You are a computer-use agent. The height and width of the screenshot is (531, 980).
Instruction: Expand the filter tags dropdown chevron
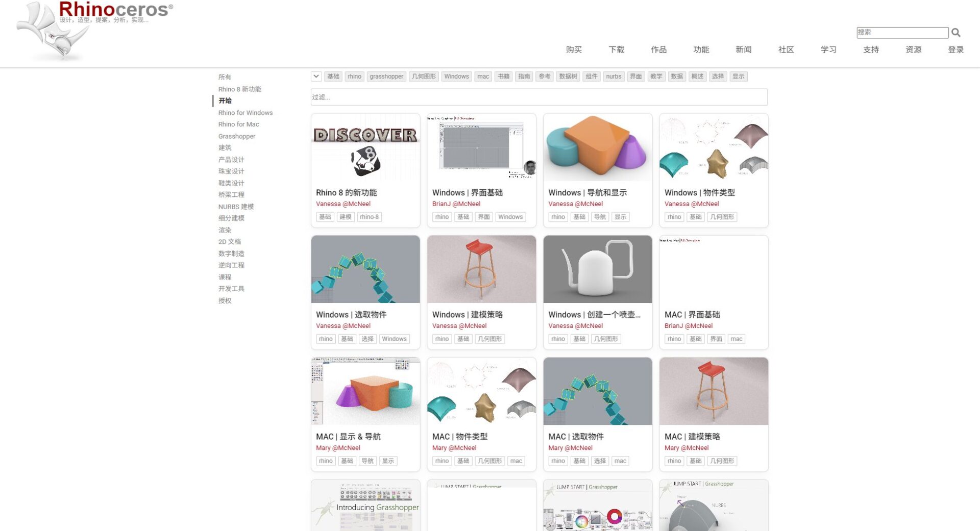coord(315,76)
